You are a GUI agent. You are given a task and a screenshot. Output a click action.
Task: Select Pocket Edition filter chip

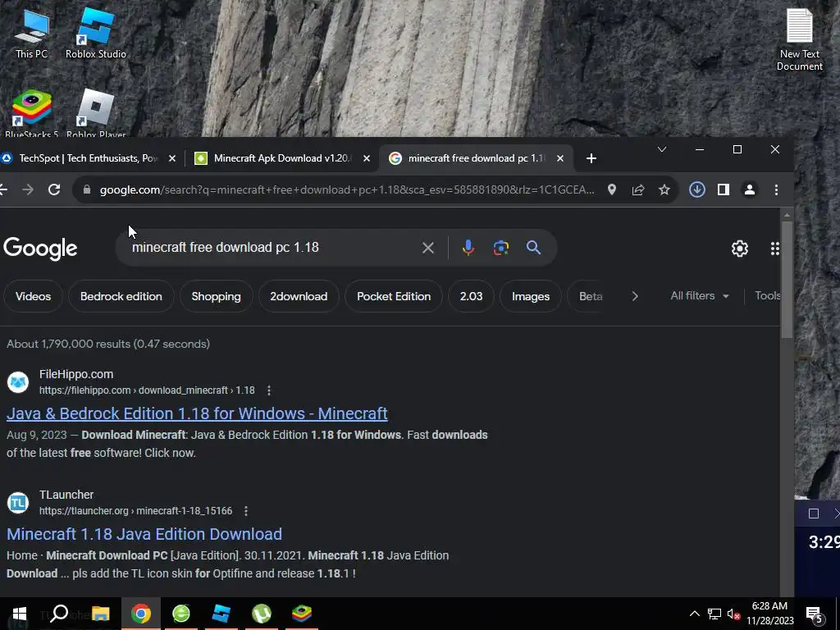pyautogui.click(x=394, y=296)
